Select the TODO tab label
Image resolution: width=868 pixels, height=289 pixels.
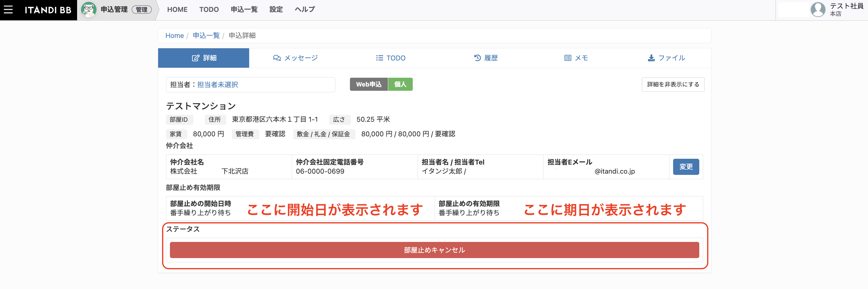click(395, 58)
